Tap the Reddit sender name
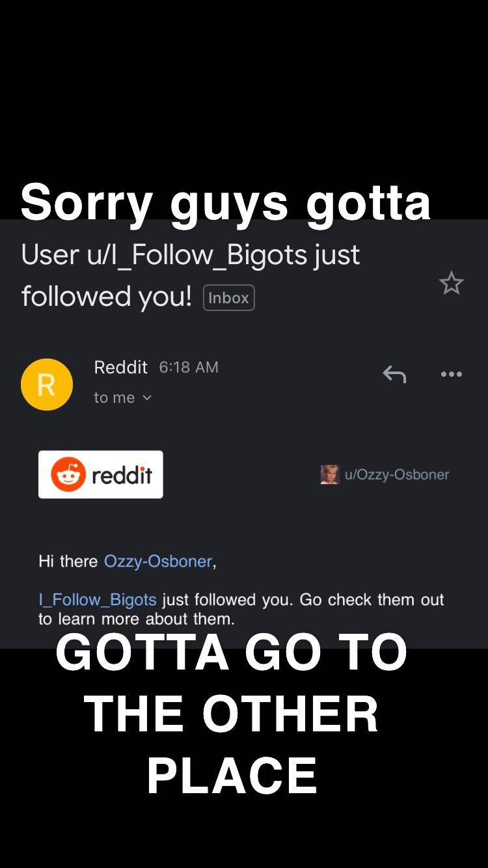This screenshot has height=868, width=488. tap(121, 367)
